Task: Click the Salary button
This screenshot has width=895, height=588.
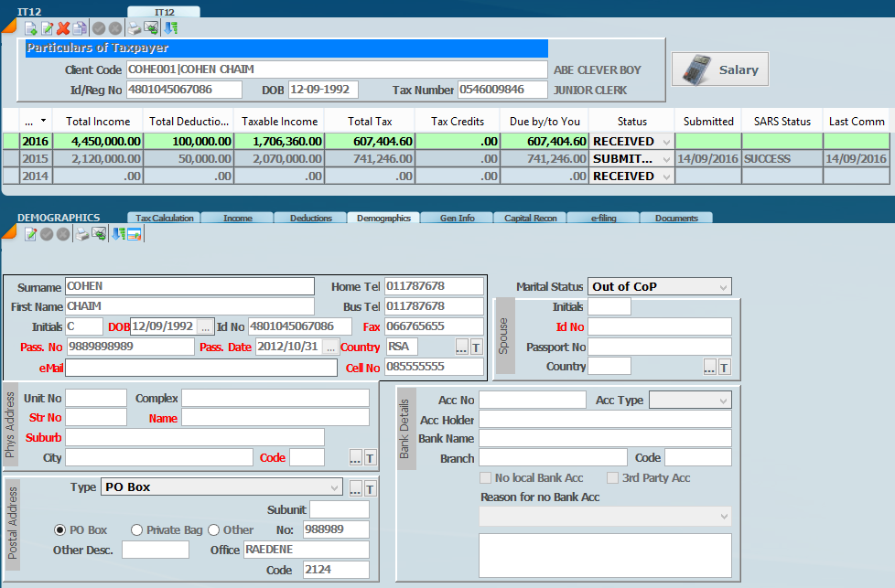Action: (x=720, y=69)
